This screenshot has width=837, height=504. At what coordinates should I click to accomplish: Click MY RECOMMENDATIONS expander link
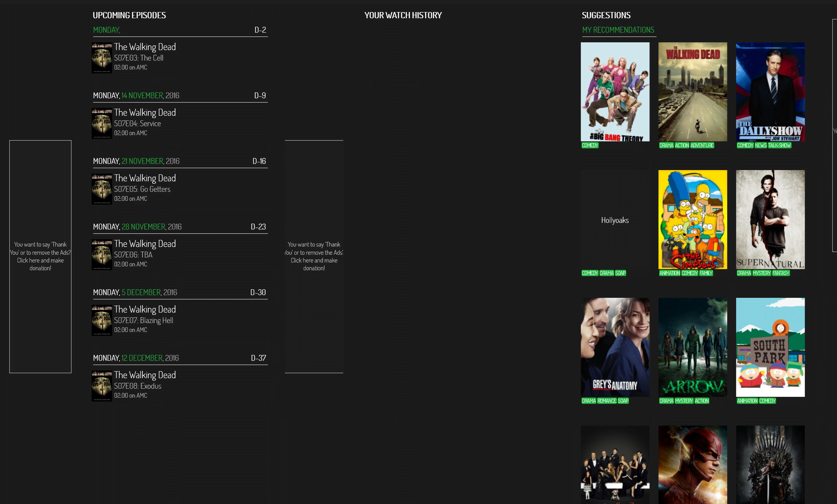[618, 29]
